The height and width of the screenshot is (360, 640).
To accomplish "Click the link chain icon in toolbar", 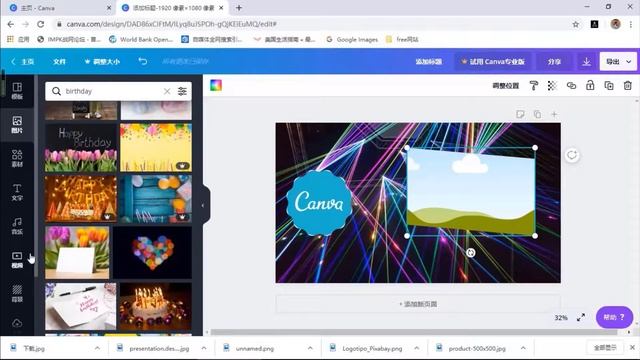I will [571, 85].
